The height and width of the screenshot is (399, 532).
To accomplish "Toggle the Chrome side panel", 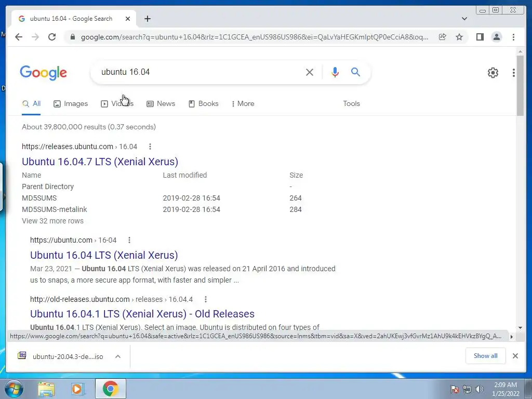I will (480, 37).
